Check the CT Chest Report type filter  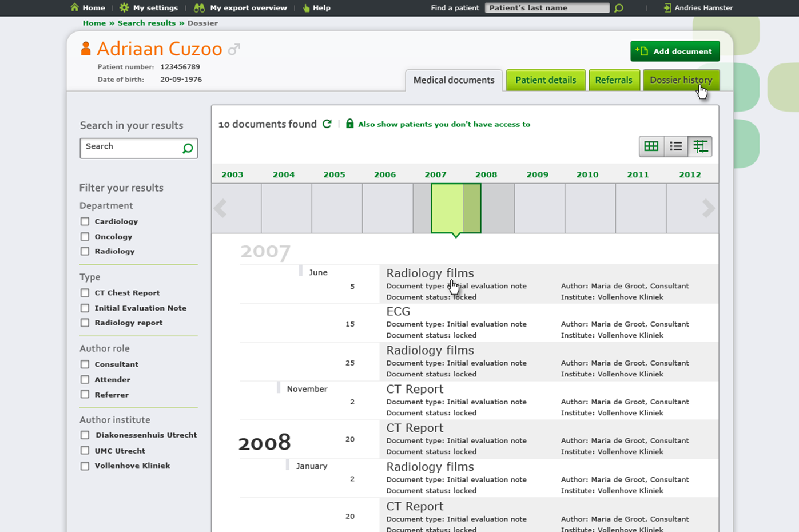point(85,293)
